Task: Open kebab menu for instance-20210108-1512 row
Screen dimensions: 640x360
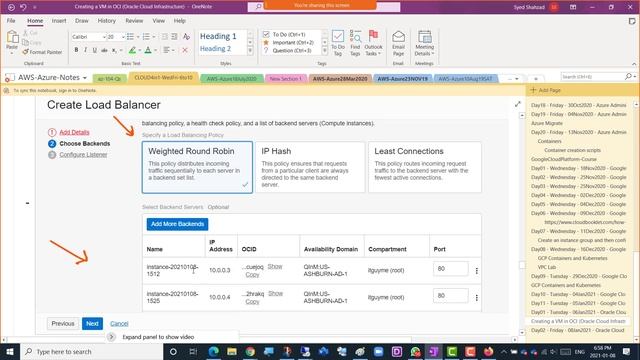Action: click(476, 271)
